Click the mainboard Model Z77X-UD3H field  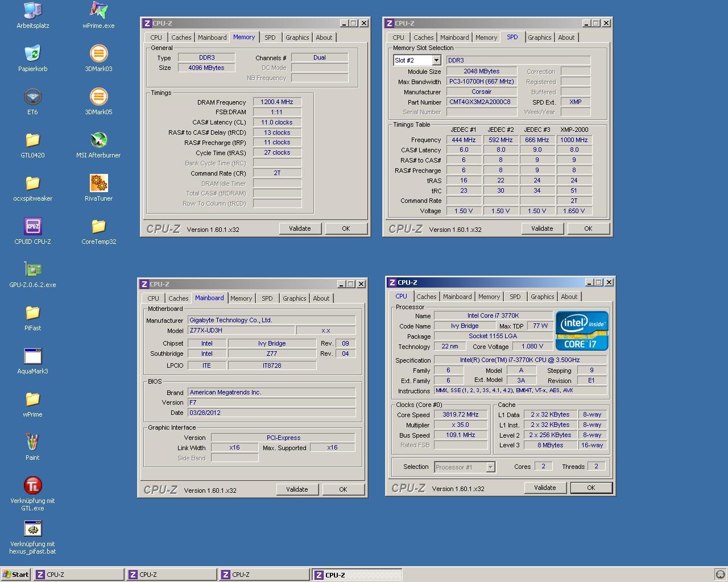(241, 330)
